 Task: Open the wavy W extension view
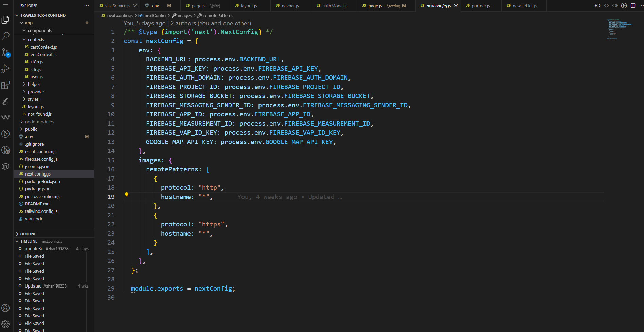pyautogui.click(x=5, y=117)
